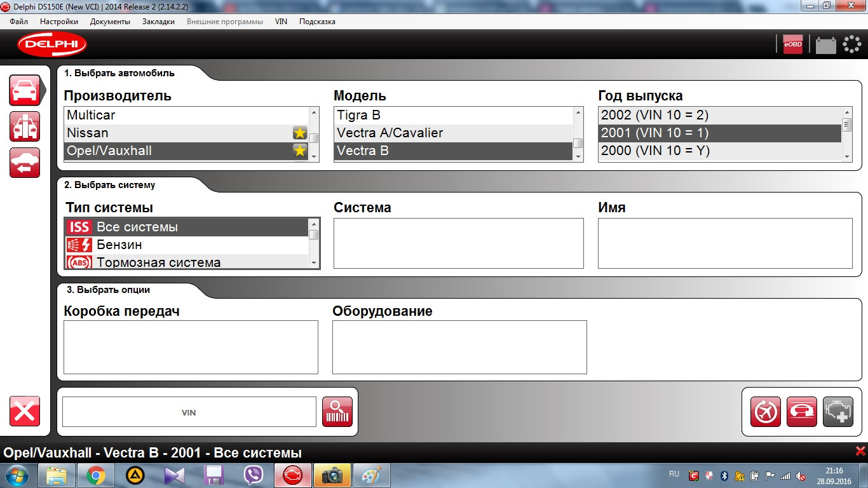Select Vectra B in the model list
Viewport: 868px width, 488px height.
pyautogui.click(x=454, y=151)
